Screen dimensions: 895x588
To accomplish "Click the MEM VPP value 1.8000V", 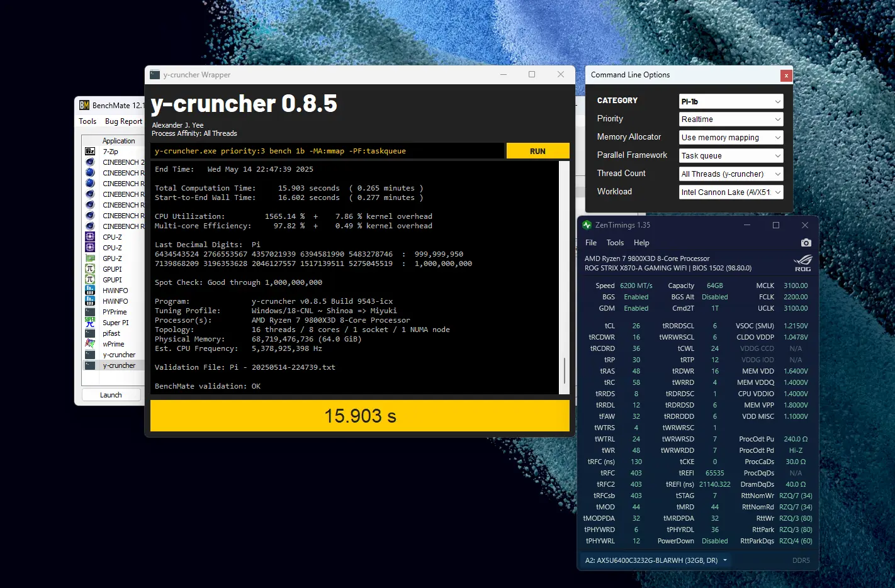I will point(796,405).
